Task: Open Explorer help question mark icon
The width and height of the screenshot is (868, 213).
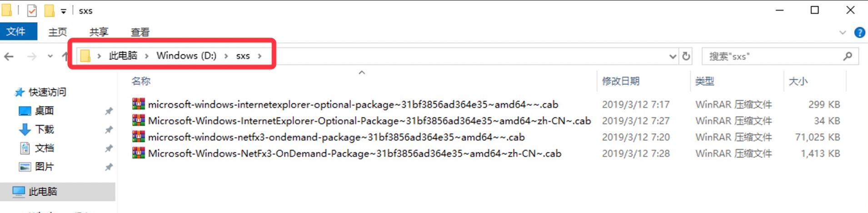Action: [859, 32]
